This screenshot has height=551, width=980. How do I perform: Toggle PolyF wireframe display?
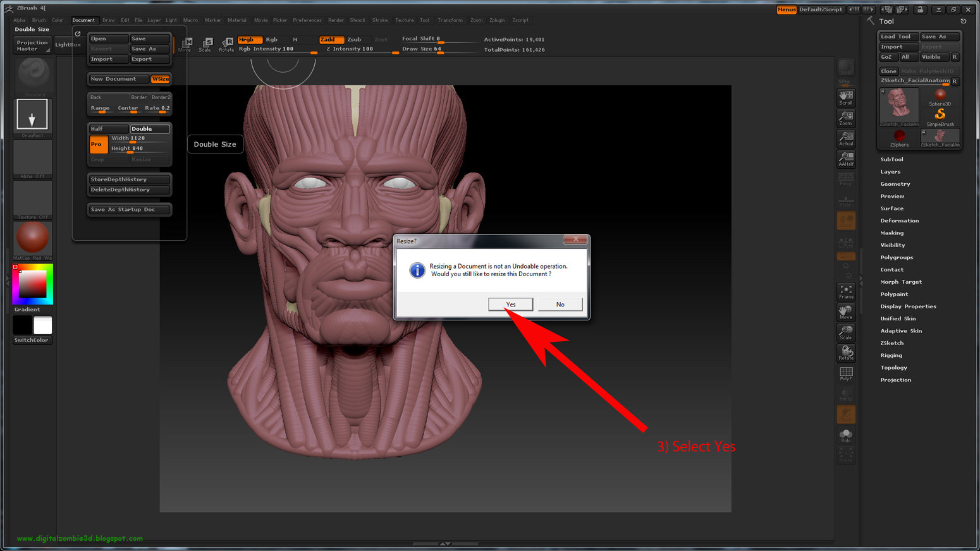tap(845, 373)
